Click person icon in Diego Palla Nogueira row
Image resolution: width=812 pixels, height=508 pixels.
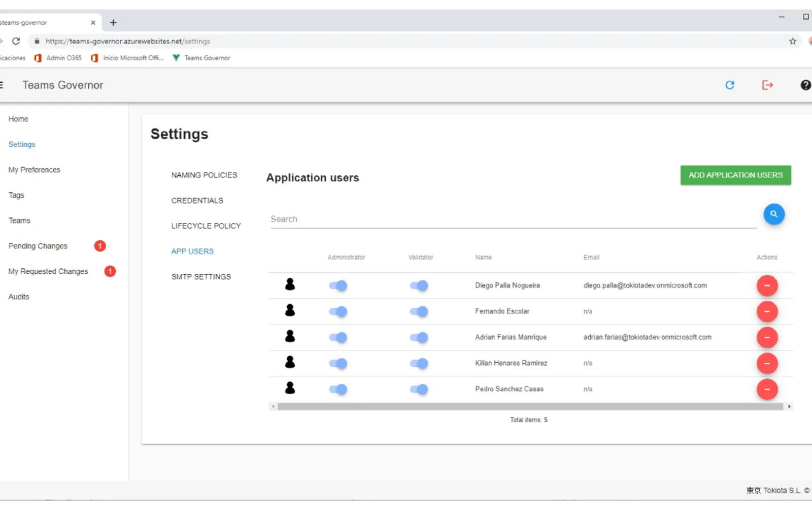pos(290,284)
